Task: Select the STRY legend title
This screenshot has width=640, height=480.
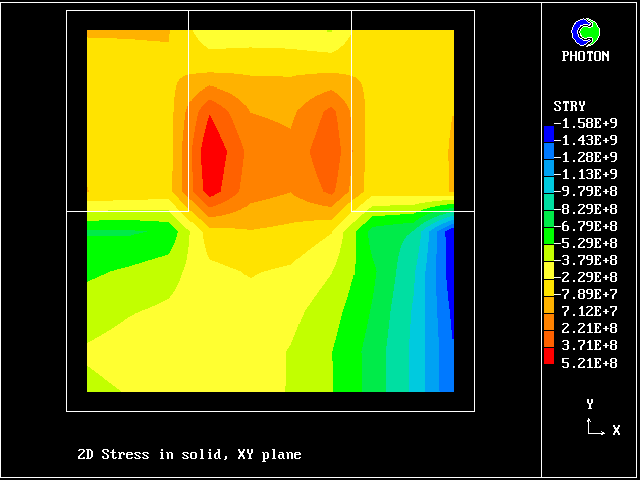Action: coord(569,106)
